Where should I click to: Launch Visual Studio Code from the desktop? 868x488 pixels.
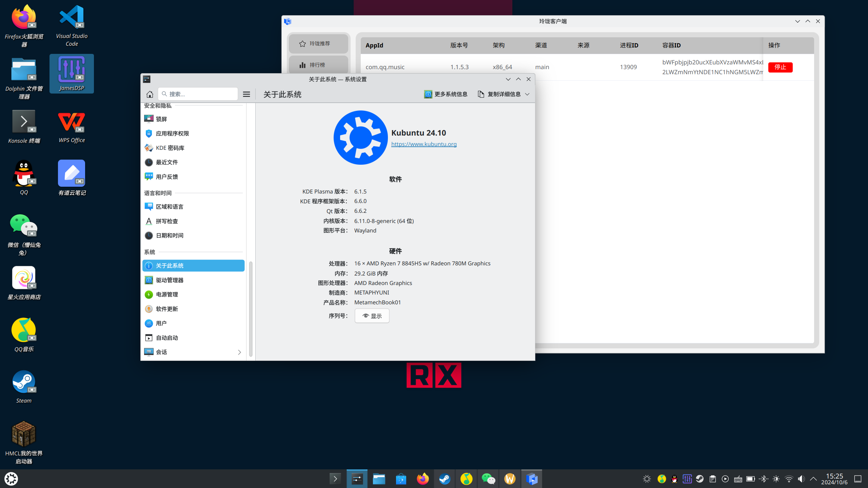(72, 25)
